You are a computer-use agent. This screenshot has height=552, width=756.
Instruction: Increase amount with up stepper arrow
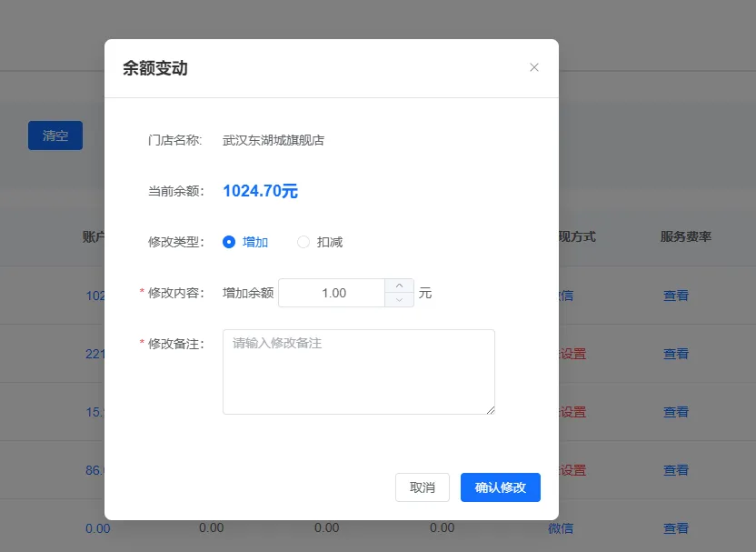(x=399, y=286)
